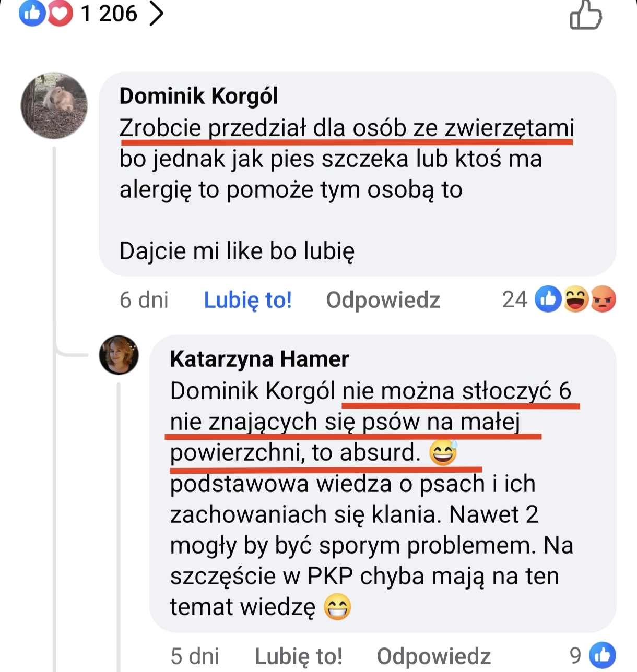Click the Katarzyna Hamer author name
Image resolution: width=637 pixels, height=672 pixels.
tap(259, 359)
